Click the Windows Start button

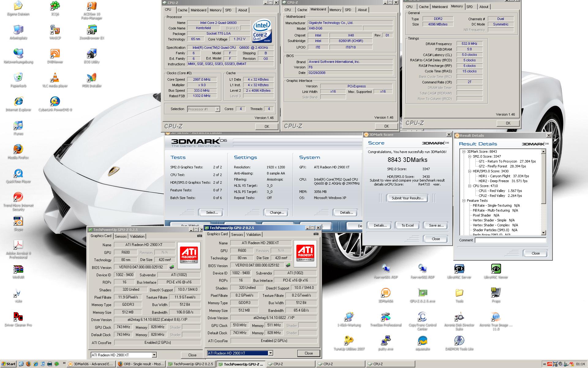pyautogui.click(x=8, y=364)
